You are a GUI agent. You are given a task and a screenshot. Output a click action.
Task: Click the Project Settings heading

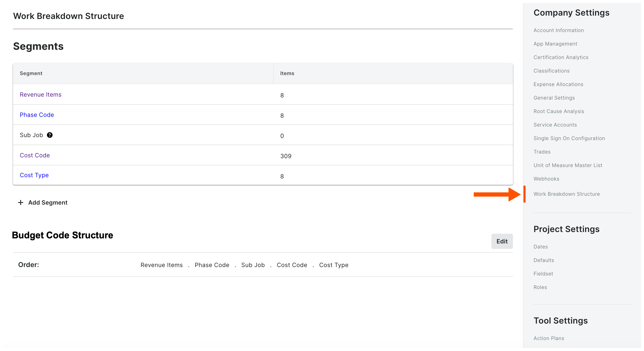coord(566,229)
